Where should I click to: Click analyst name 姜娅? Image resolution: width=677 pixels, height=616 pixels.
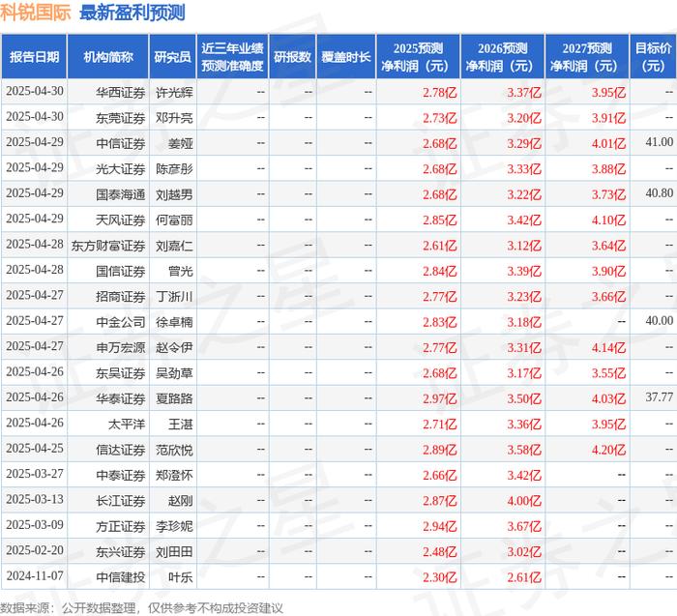pos(181,143)
